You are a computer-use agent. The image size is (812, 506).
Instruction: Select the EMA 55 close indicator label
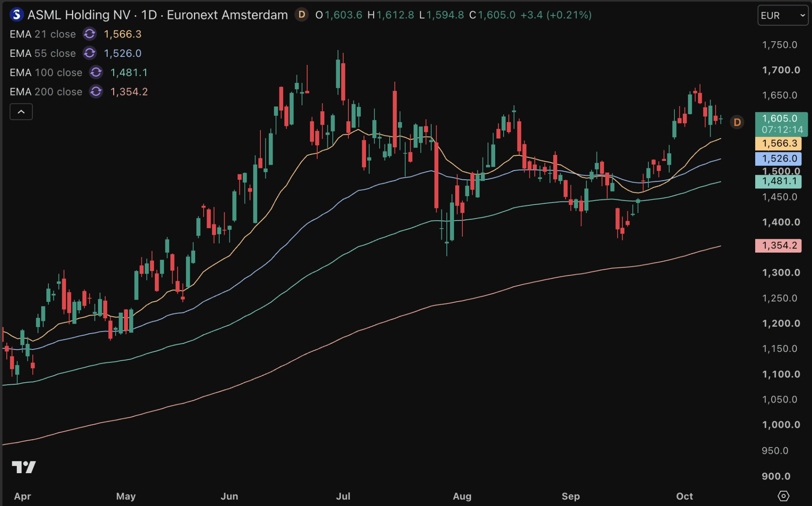(42, 53)
